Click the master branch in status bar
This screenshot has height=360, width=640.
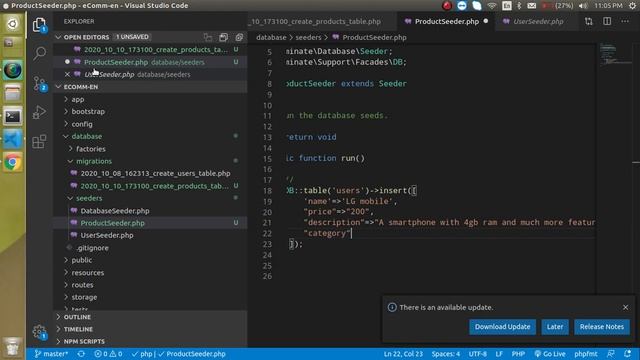pyautogui.click(x=51, y=354)
